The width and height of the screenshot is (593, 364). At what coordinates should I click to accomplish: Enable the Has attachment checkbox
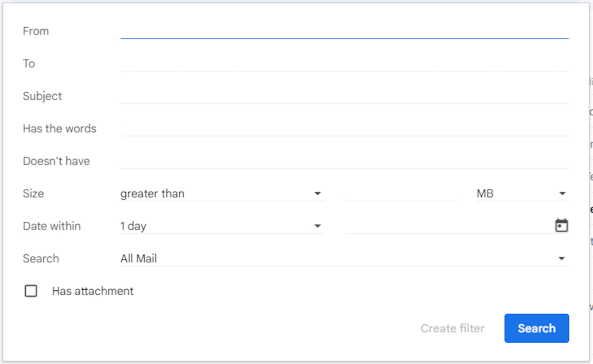point(31,291)
